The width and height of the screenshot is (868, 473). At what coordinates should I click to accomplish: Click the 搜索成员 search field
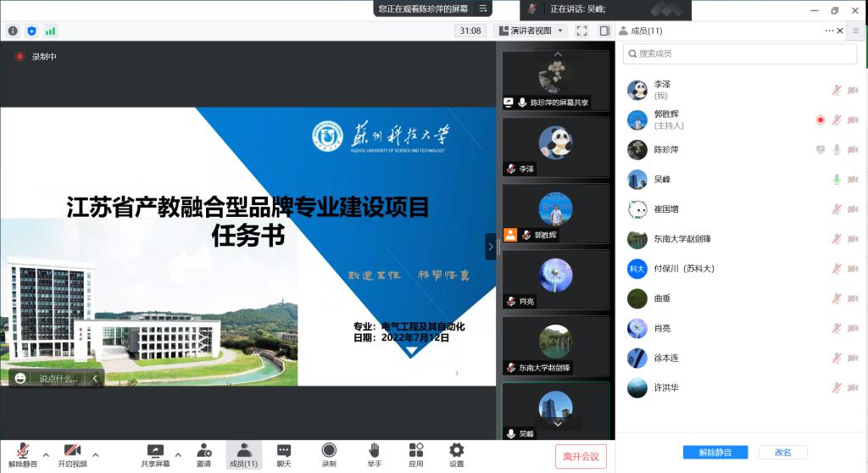pyautogui.click(x=739, y=53)
